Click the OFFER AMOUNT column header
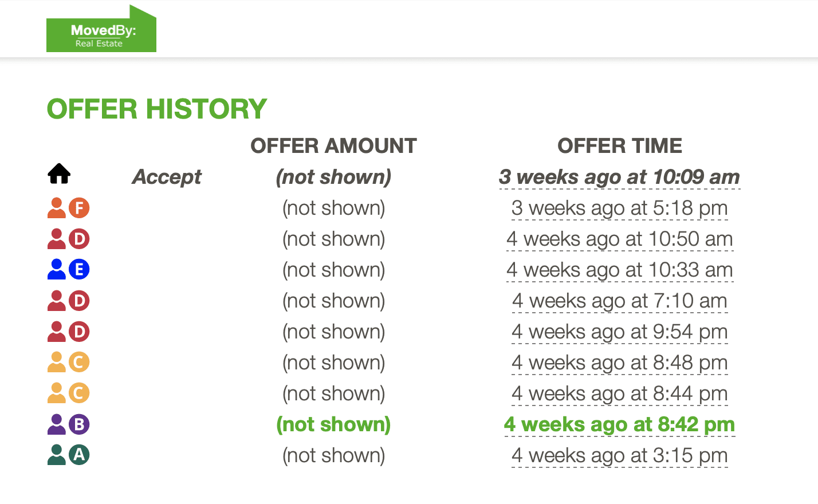This screenshot has height=504, width=818. click(333, 145)
